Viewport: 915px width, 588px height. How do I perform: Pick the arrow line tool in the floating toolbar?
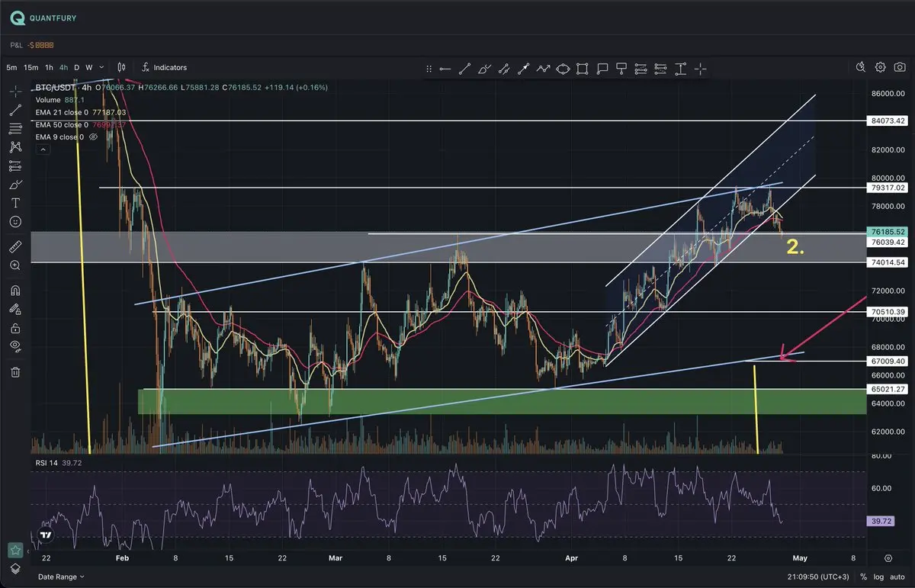coord(523,69)
